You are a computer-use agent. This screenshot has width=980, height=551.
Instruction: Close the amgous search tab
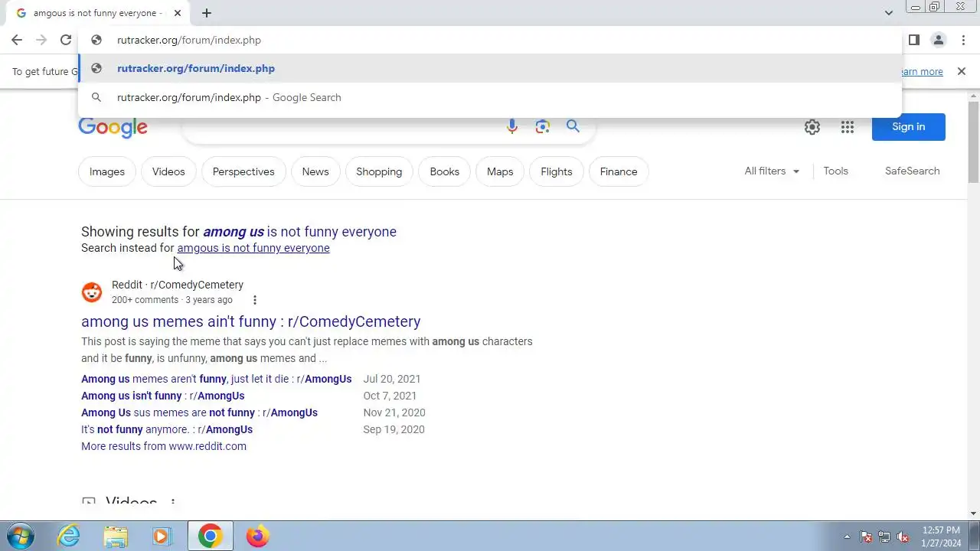pyautogui.click(x=178, y=13)
